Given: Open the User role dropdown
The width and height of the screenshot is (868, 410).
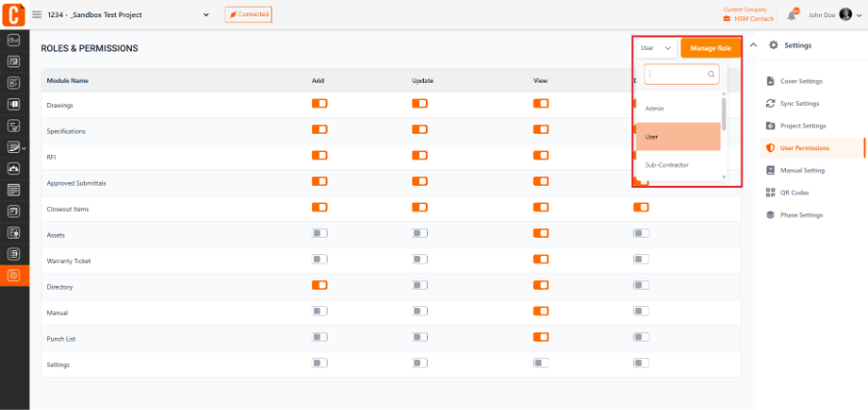Looking at the screenshot, I should (x=656, y=48).
